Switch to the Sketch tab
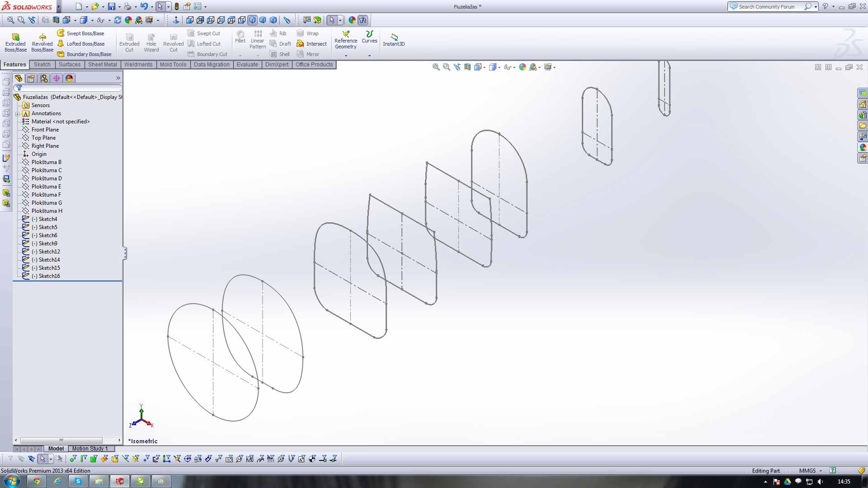 pyautogui.click(x=42, y=65)
